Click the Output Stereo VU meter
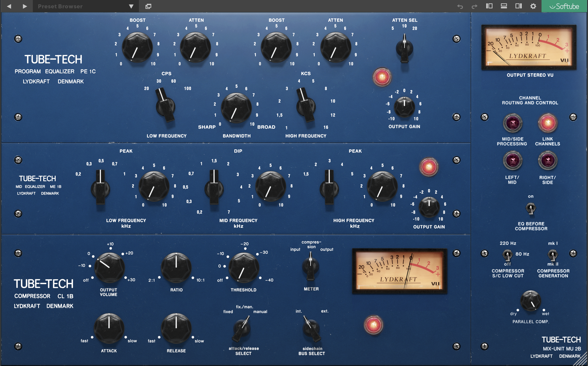The height and width of the screenshot is (366, 588). [529, 47]
